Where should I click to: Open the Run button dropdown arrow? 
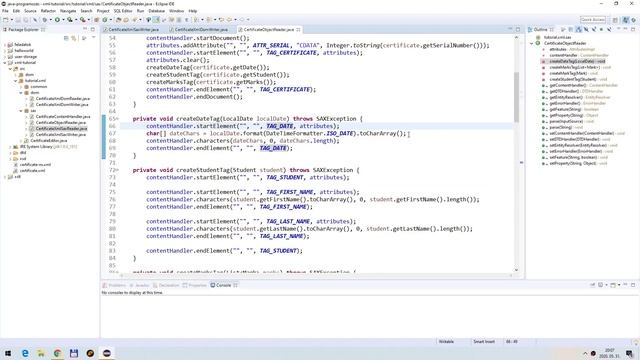pos(63,20)
